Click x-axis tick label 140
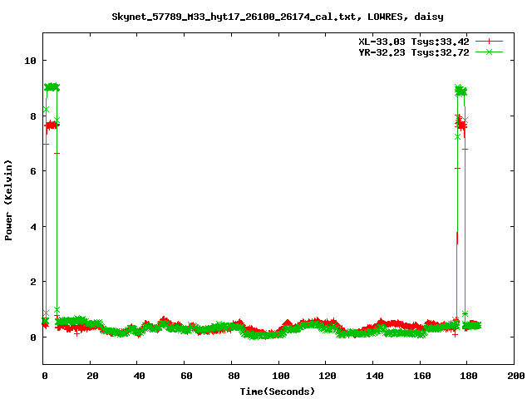This screenshot has width=532, height=399. click(x=375, y=376)
